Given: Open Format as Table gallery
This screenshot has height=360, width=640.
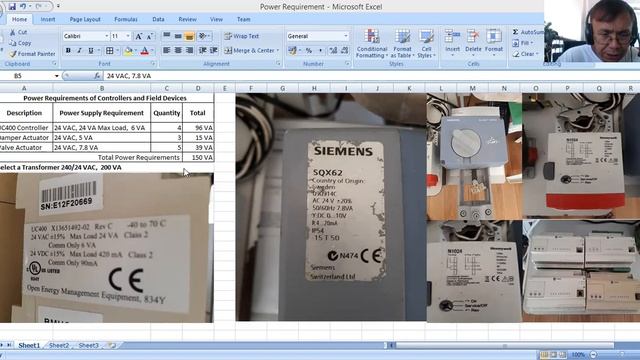Looking at the screenshot, I should click(402, 43).
